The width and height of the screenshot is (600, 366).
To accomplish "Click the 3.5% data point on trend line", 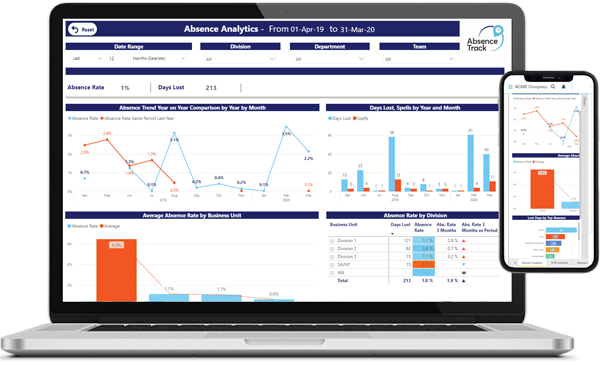I will 286,127.
